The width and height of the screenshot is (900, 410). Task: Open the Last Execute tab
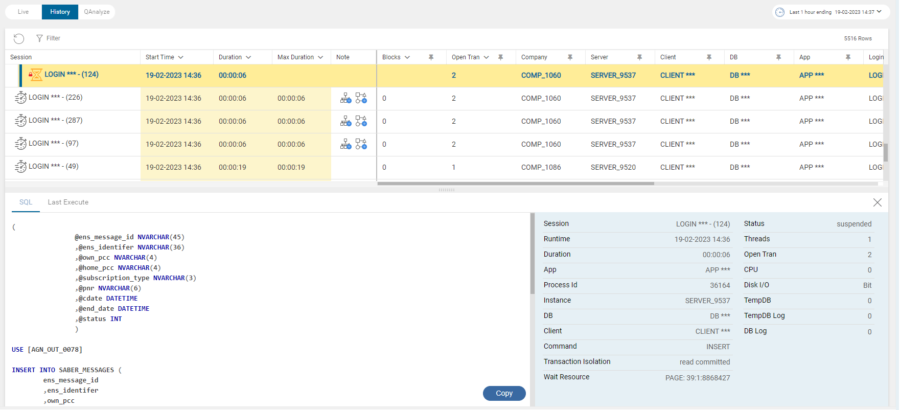coord(68,202)
